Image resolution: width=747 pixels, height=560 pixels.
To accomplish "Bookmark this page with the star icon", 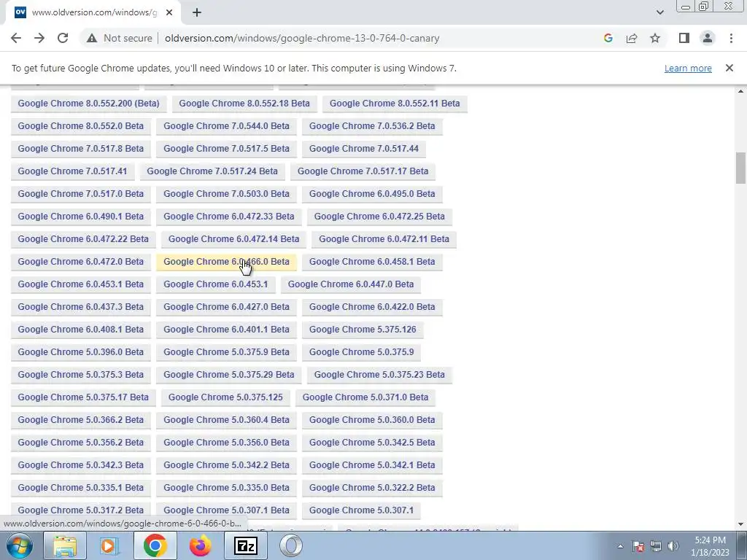I will (655, 38).
